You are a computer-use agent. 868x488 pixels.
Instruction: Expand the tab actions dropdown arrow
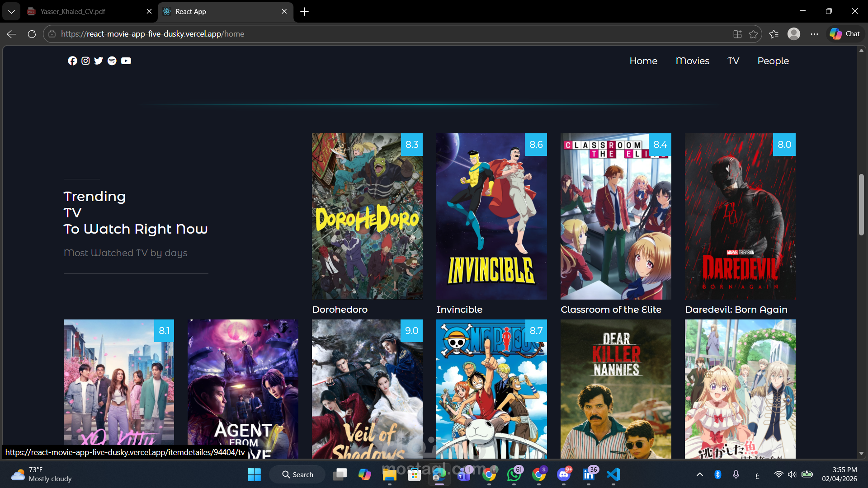click(x=11, y=12)
